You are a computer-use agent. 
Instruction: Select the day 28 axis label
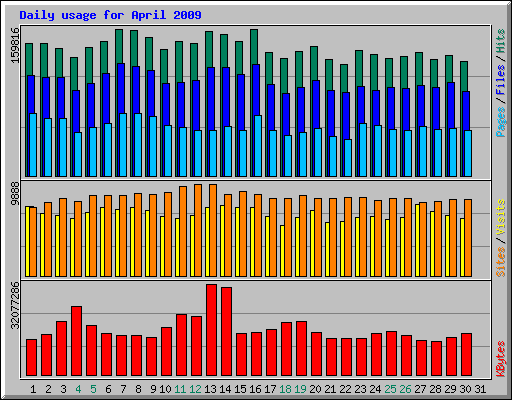pos(435,389)
